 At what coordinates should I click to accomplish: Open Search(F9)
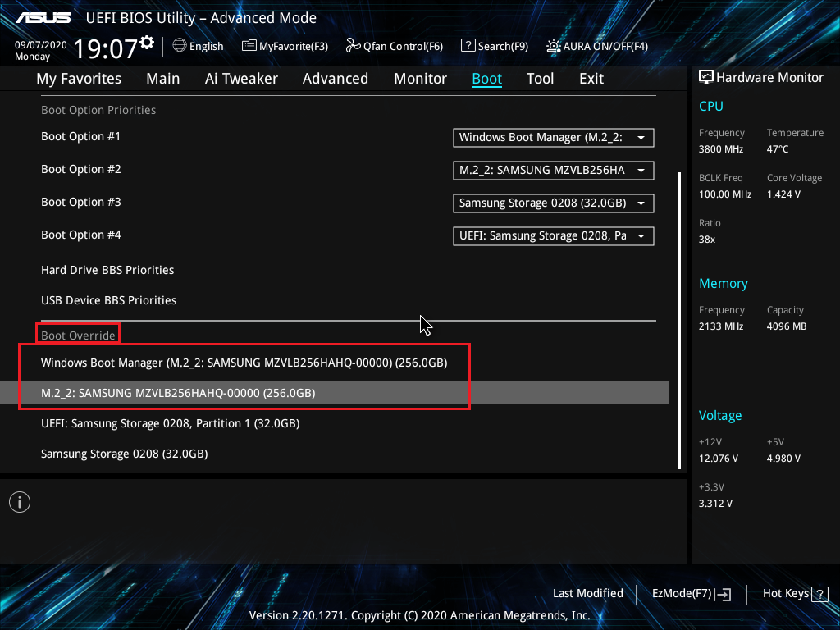click(495, 46)
